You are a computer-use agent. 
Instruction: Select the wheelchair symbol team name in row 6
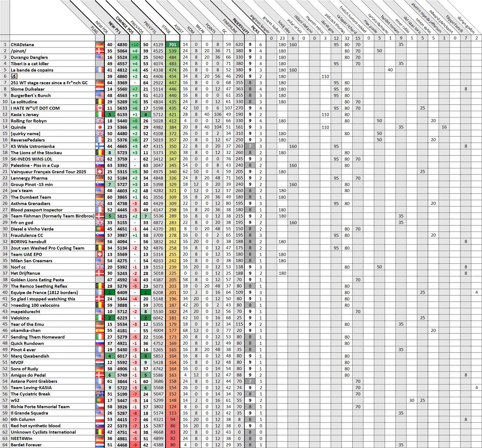click(14, 76)
